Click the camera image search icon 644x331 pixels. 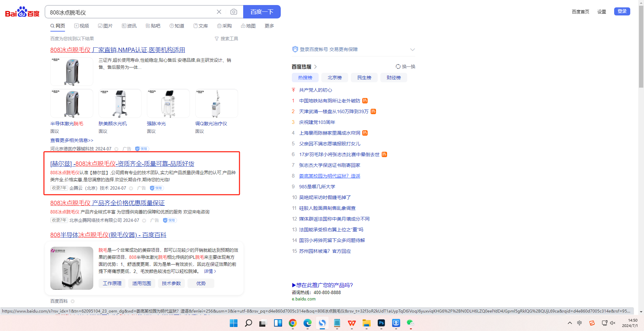click(x=234, y=12)
